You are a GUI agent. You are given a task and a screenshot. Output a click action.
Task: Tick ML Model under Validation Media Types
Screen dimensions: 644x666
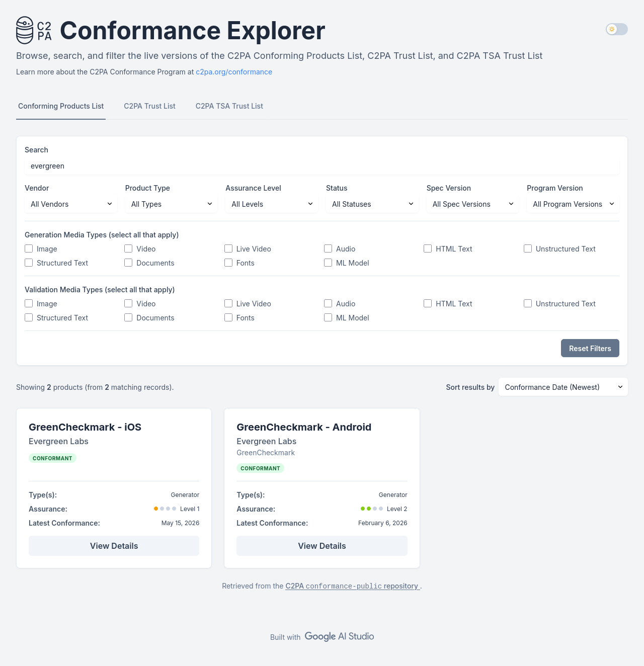pyautogui.click(x=328, y=318)
